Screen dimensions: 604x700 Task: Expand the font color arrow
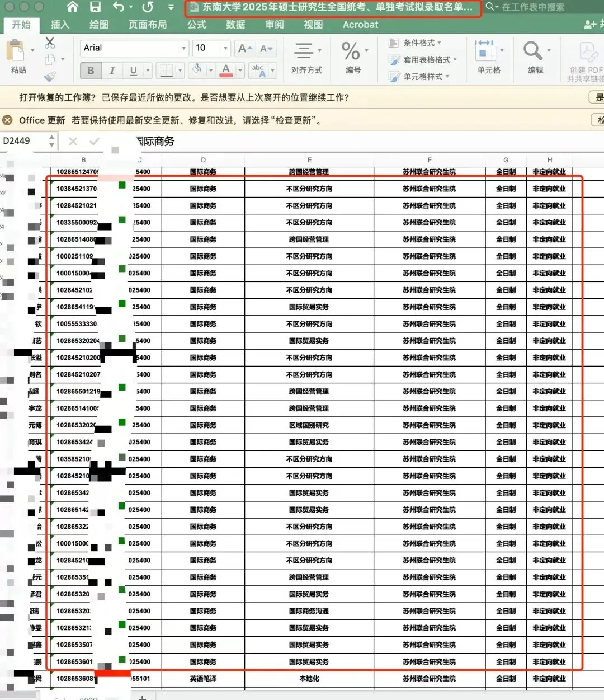pos(240,71)
